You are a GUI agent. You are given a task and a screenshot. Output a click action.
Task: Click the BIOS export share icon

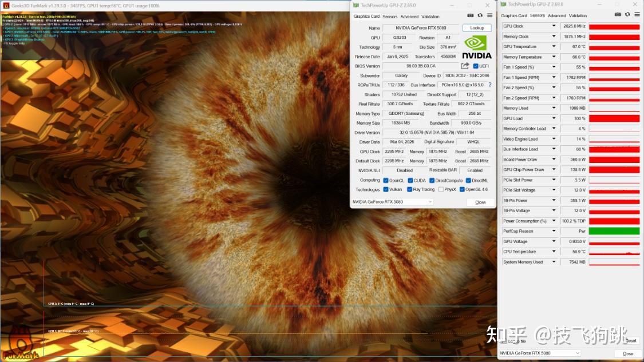[464, 66]
